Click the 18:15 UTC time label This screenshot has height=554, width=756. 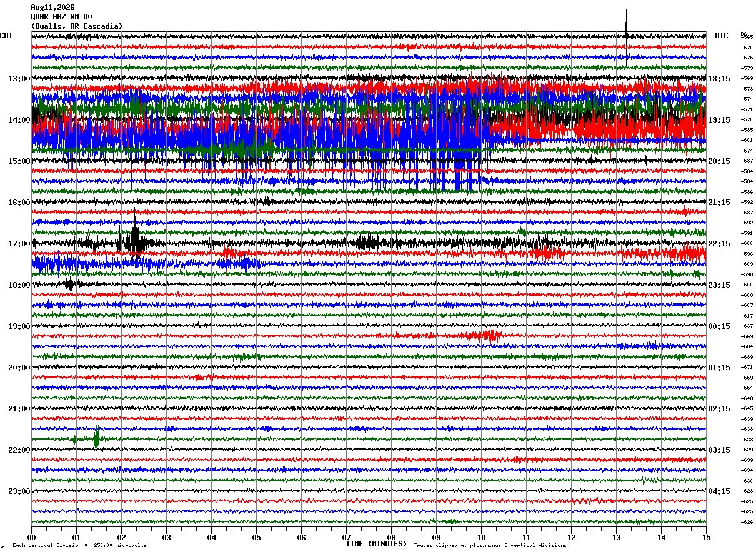coord(719,78)
